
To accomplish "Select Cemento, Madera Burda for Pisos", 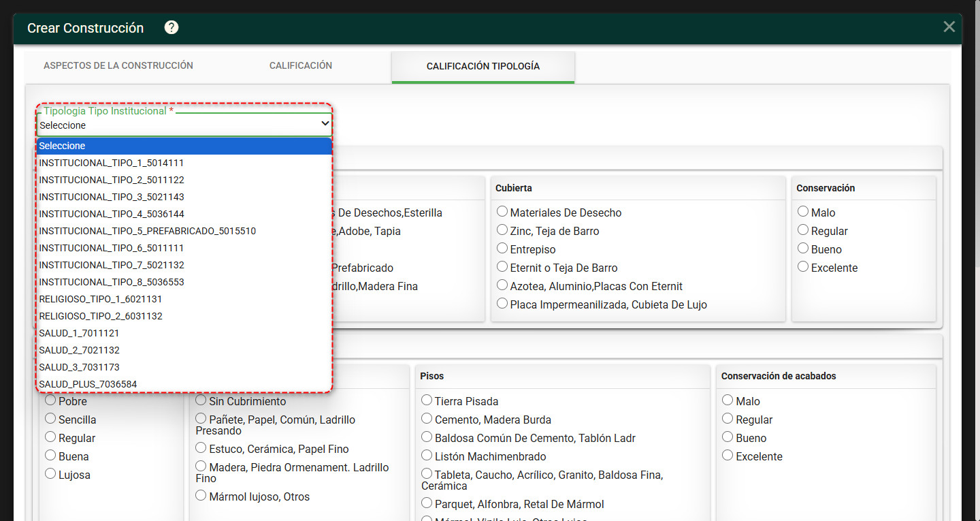I will pos(427,419).
